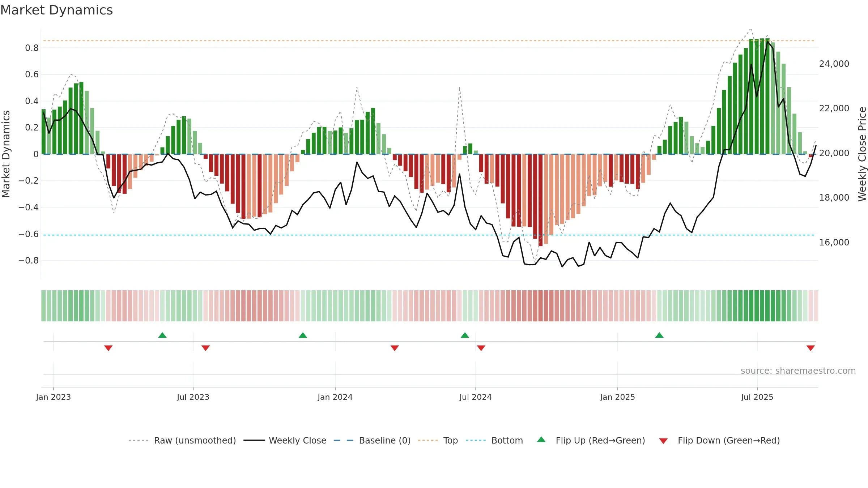Click the Jan 2023 x-axis label
This screenshot has height=488, width=868.
tap(54, 397)
